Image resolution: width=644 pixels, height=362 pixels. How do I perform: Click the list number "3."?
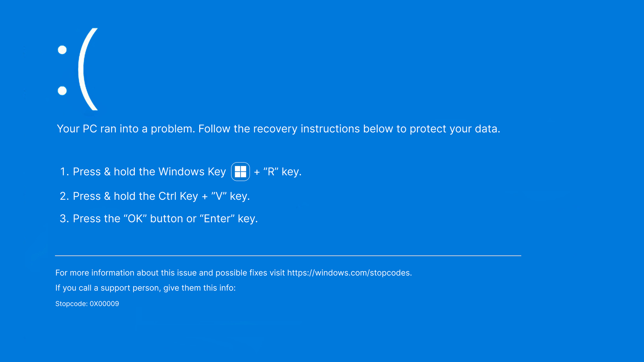click(x=64, y=219)
